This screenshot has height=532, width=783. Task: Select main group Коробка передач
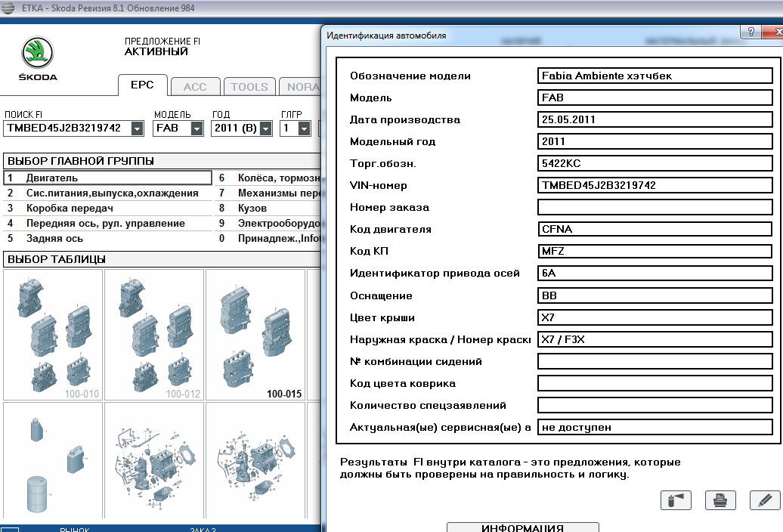pyautogui.click(x=70, y=208)
